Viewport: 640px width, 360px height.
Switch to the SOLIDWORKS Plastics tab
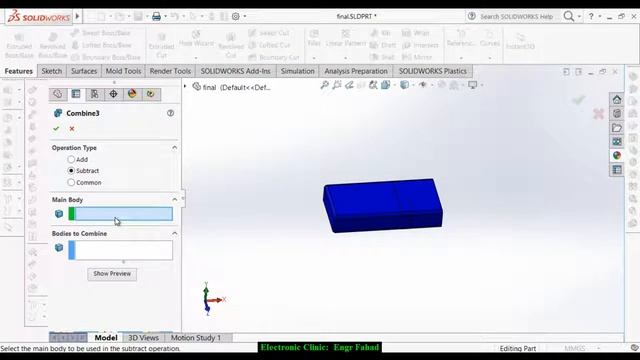point(433,71)
